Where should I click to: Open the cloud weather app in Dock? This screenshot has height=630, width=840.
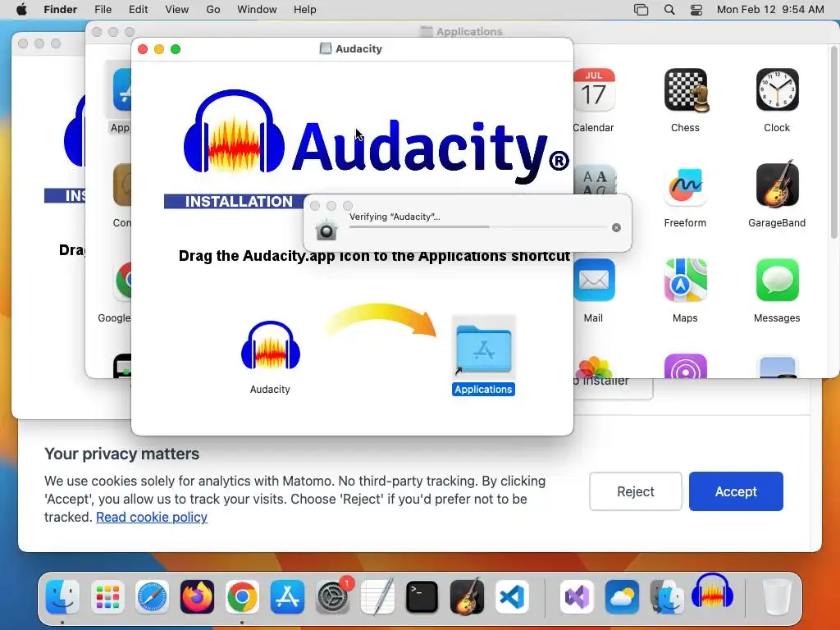pyautogui.click(x=622, y=596)
